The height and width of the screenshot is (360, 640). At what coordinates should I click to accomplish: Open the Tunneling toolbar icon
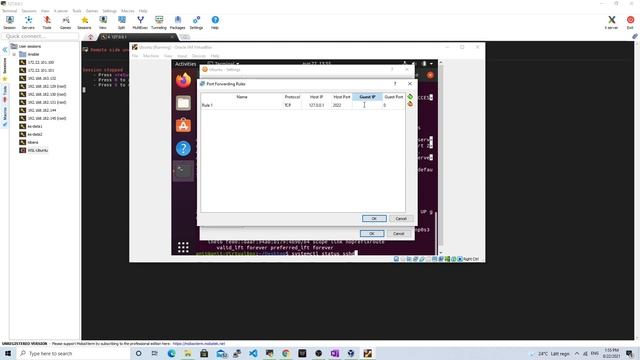tap(159, 22)
